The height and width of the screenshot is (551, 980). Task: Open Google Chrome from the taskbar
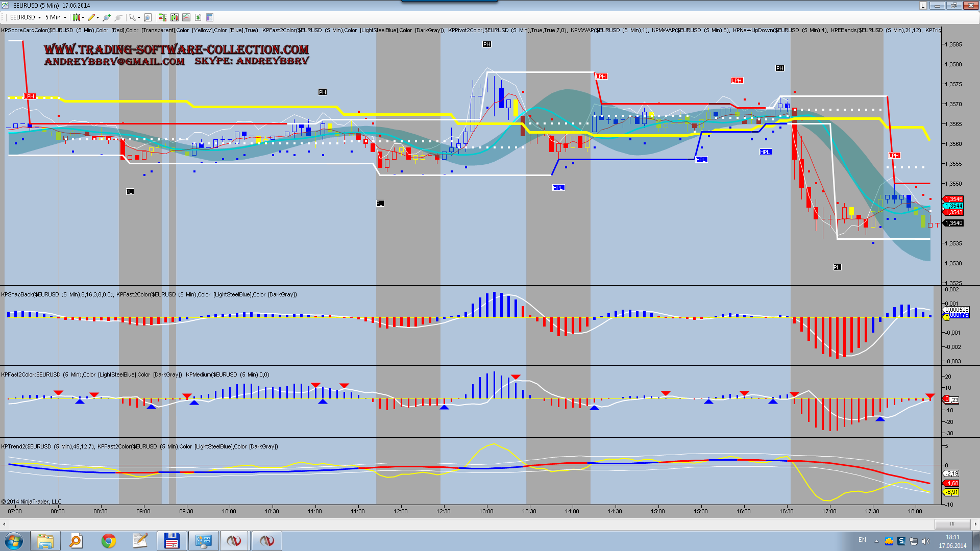click(108, 540)
